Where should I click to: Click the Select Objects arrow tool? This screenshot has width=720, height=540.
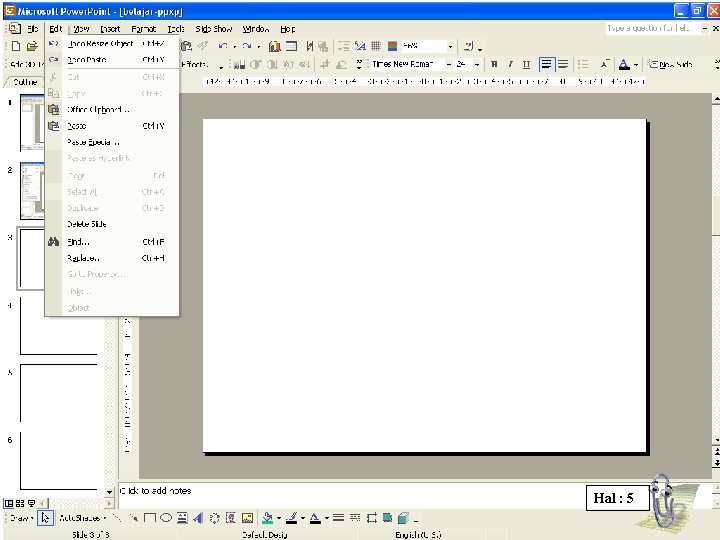(45, 518)
